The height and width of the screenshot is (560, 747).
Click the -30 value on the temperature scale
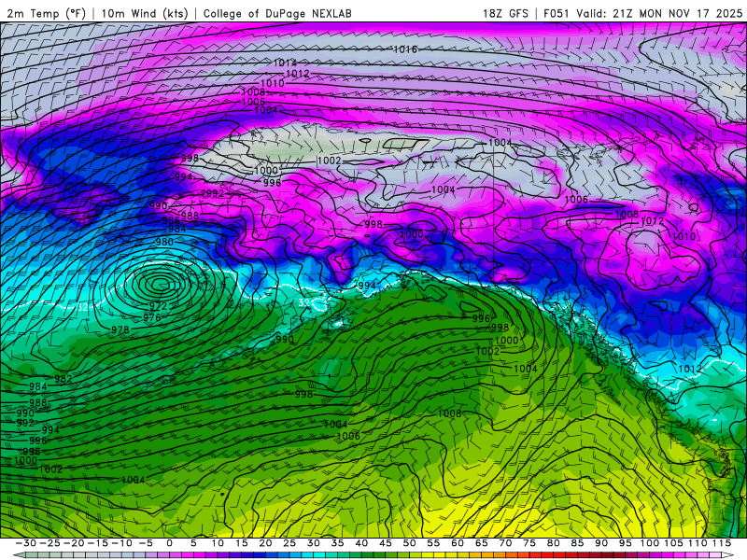[26, 543]
